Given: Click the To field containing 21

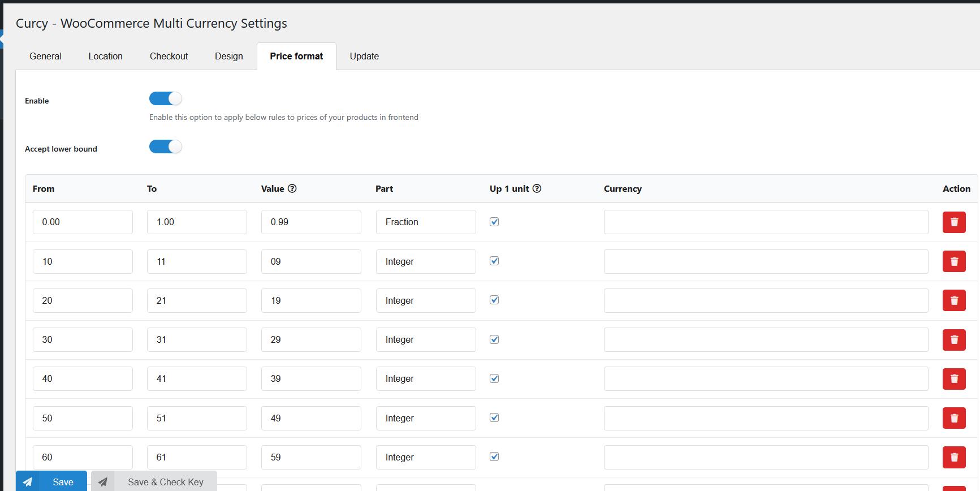Looking at the screenshot, I should 197,300.
